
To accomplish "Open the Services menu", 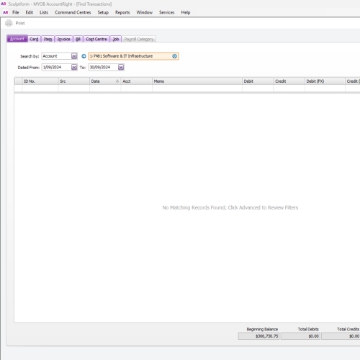I will pos(167,12).
